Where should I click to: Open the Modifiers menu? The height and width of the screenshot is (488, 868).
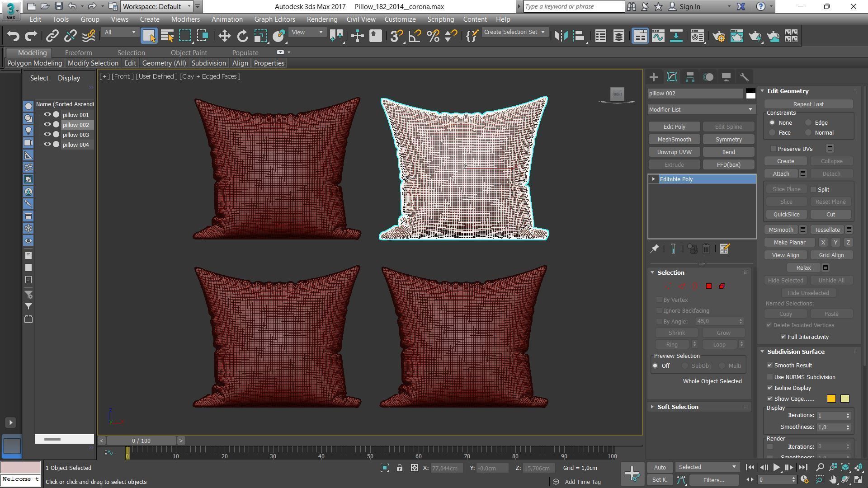click(x=185, y=19)
